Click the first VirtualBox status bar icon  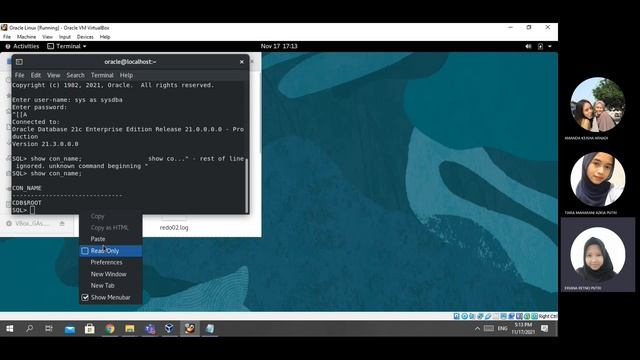click(457, 316)
